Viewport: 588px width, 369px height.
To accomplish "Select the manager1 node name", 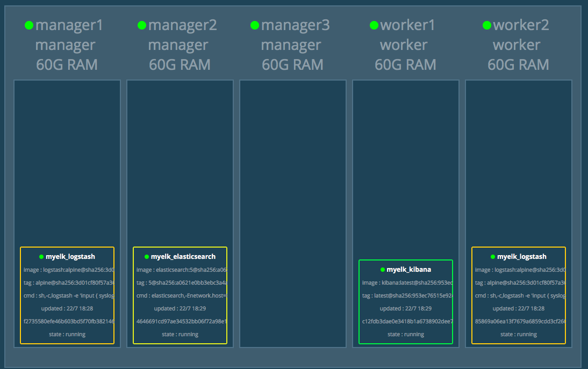I will click(69, 25).
